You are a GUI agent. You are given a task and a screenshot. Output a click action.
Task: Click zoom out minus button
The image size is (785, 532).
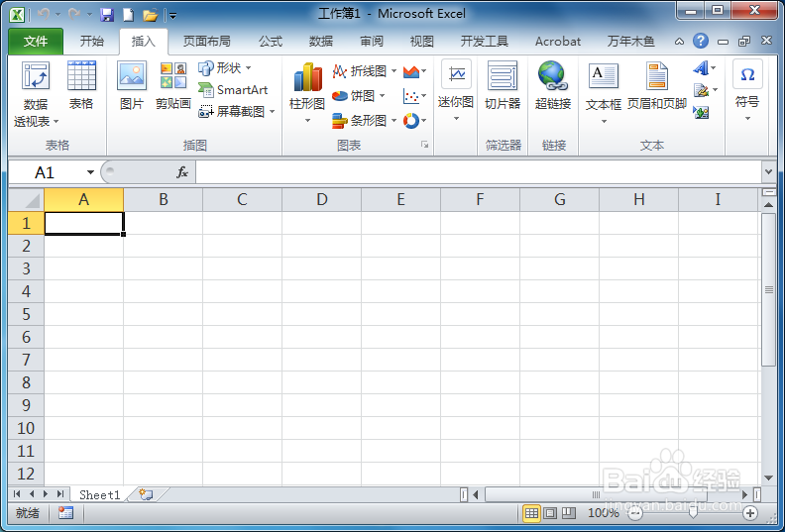[635, 513]
